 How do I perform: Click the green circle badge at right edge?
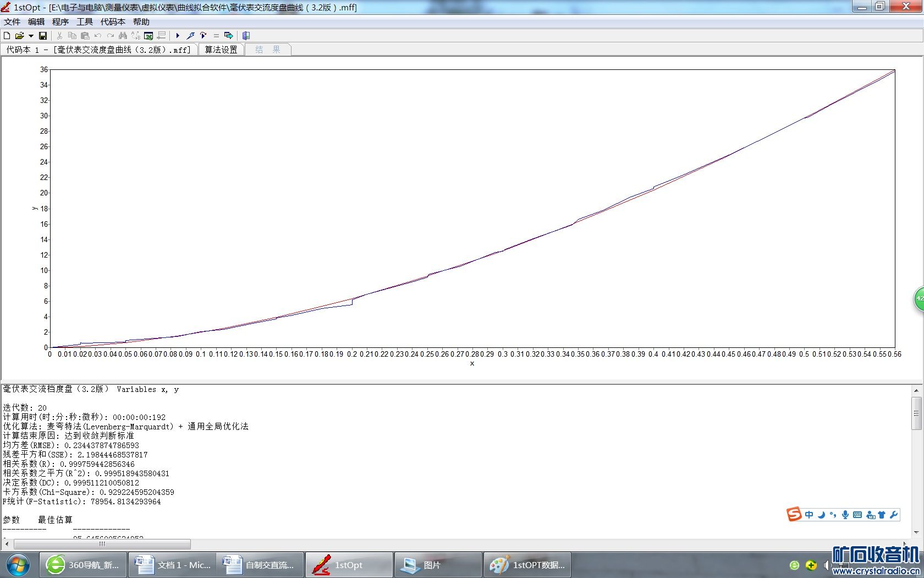[919, 299]
